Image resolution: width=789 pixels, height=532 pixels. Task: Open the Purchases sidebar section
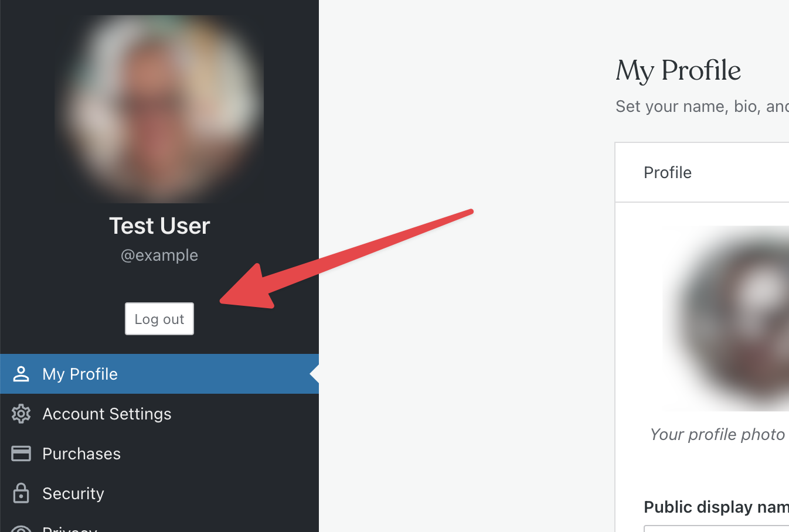coord(81,453)
